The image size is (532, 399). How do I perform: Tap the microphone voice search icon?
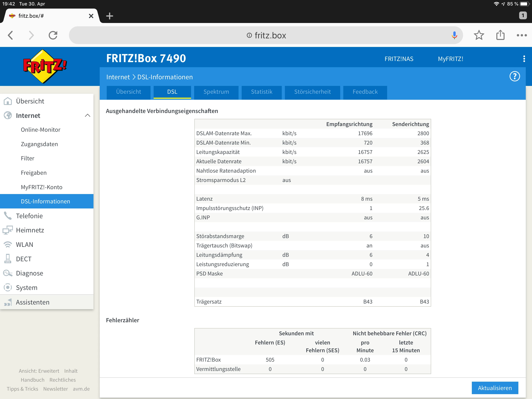(x=454, y=35)
